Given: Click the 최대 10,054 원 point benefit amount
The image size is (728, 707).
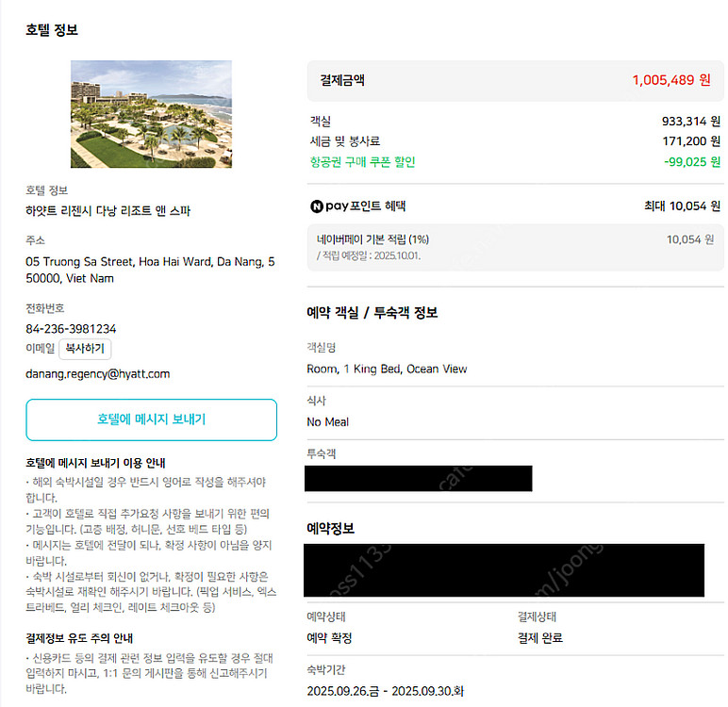Looking at the screenshot, I should click(x=682, y=206).
